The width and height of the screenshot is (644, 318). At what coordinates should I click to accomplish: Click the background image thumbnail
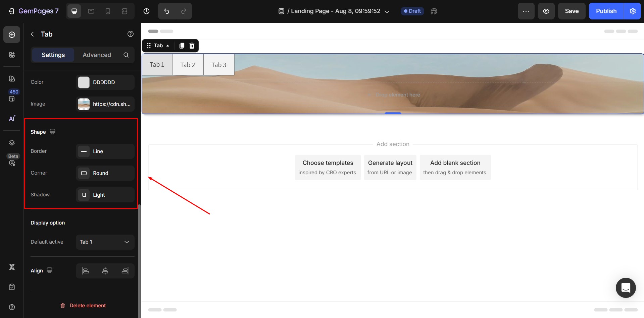pyautogui.click(x=84, y=104)
